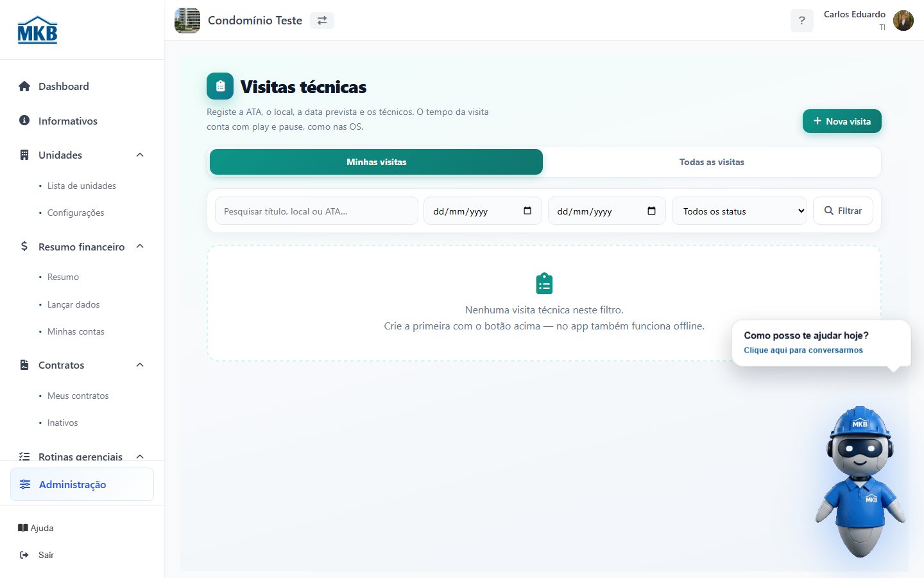Click the magnifier icon in Filtrar button

829,211
